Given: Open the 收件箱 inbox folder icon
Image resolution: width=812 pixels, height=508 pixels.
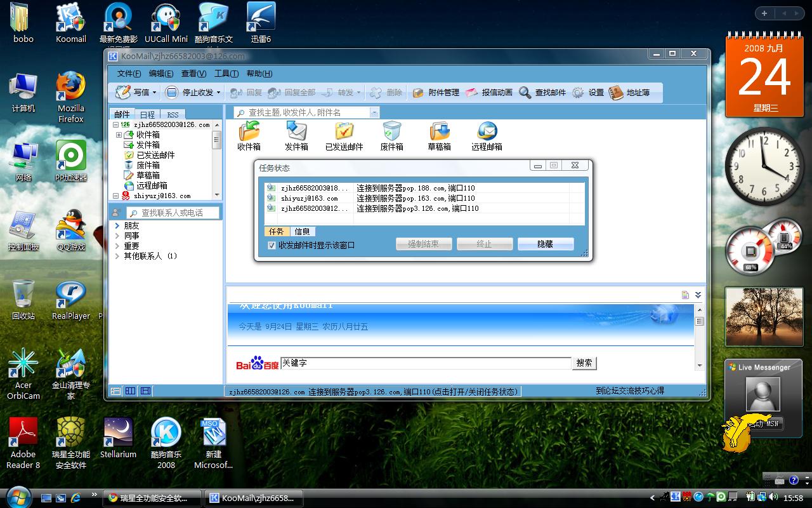Looking at the screenshot, I should tap(249, 132).
